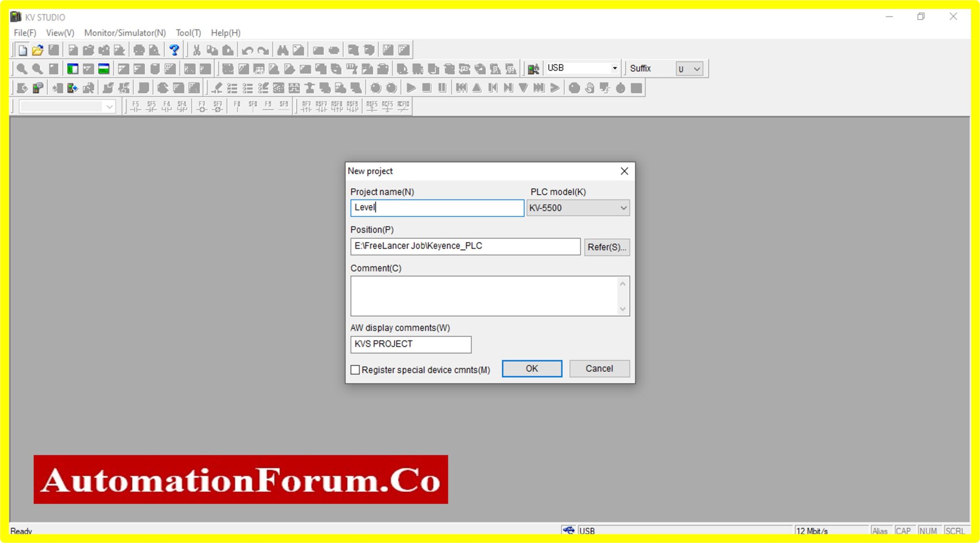
Task: Open the PLC model KV-5500 dropdown
Action: tap(623, 208)
